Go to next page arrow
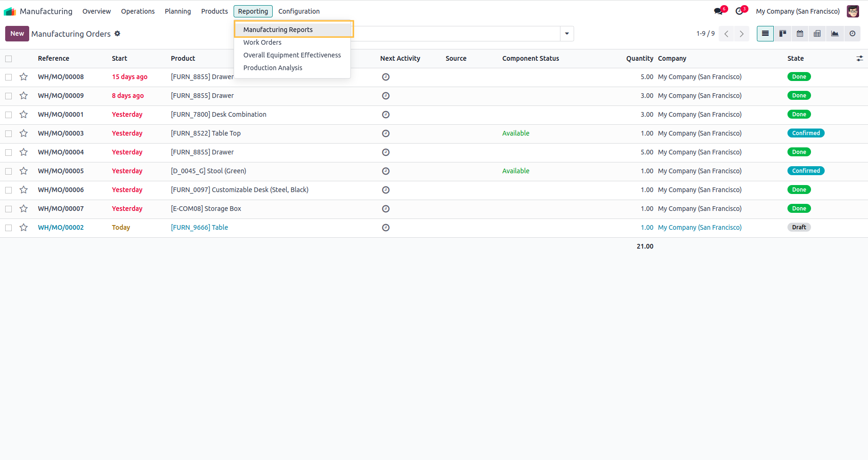The height and width of the screenshot is (460, 868). point(741,33)
